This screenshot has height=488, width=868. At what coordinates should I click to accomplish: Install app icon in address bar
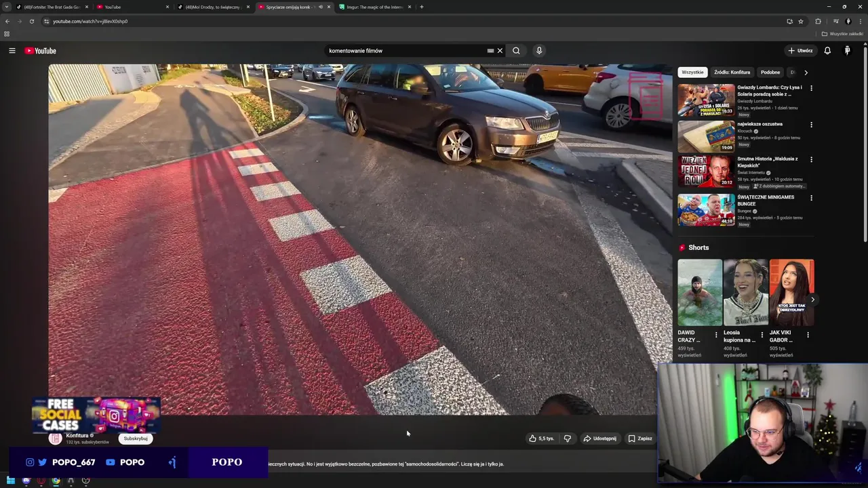(x=789, y=21)
